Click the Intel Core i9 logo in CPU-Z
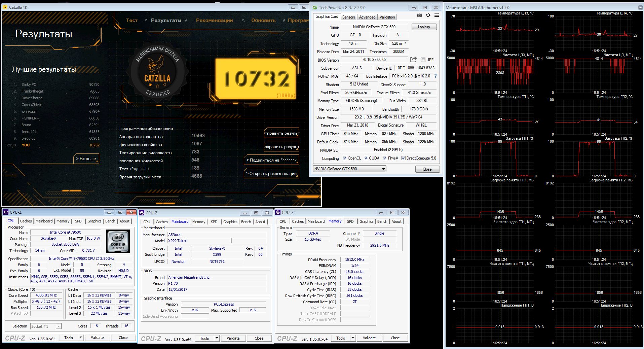The height and width of the screenshot is (349, 644). pyautogui.click(x=118, y=241)
